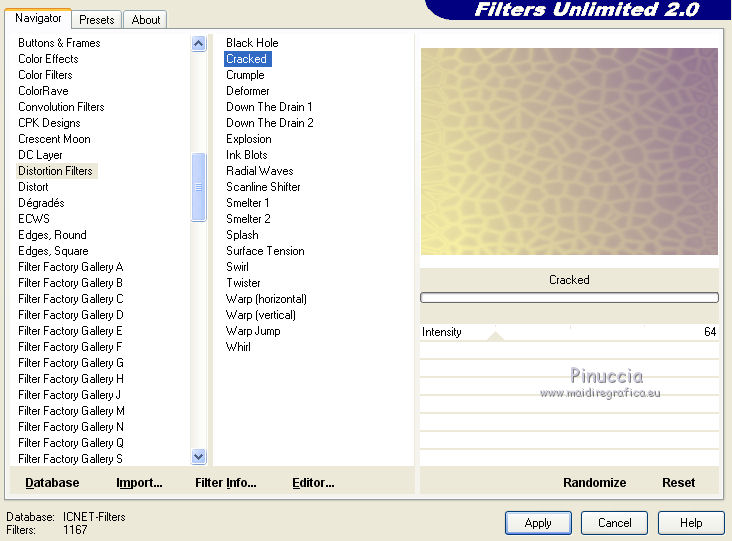Choose the Smelter 1 filter
The image size is (732, 541).
point(247,203)
